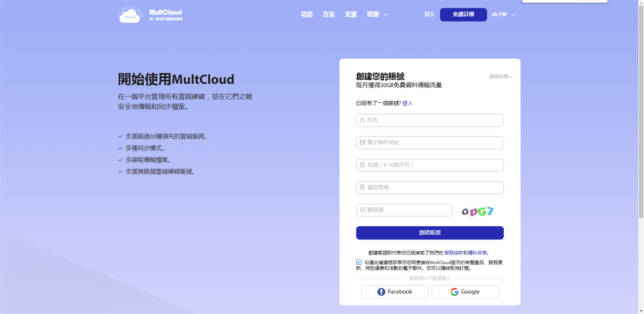Open the 支援 menu
Screen dimensions: 644x314
(351, 14)
